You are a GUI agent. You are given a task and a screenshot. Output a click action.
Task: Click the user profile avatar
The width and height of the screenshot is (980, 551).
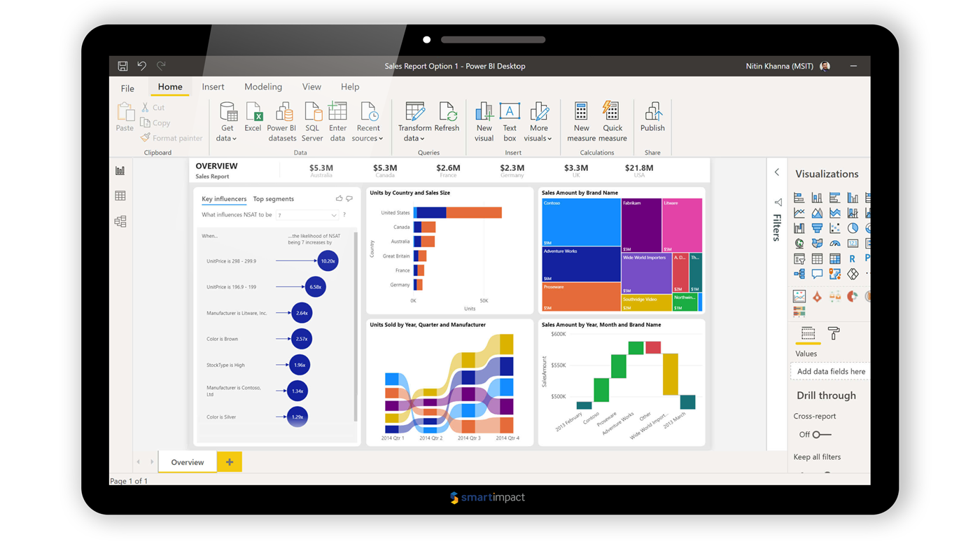(x=825, y=66)
